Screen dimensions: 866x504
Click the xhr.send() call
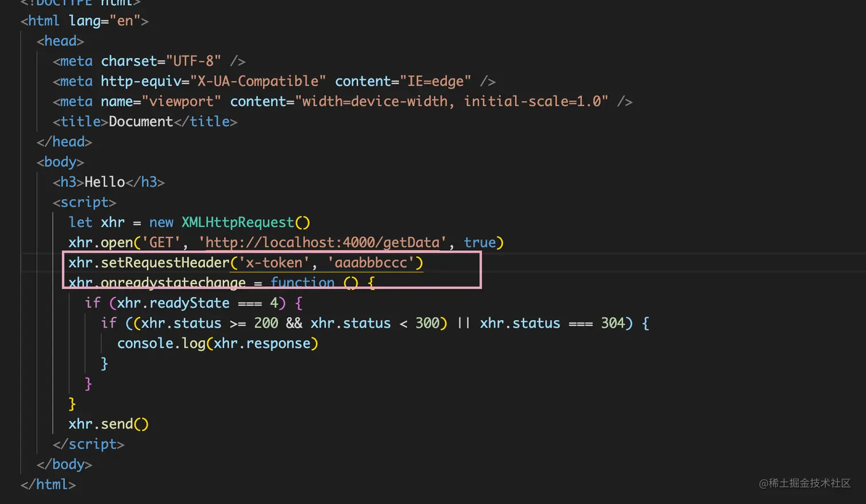point(108,424)
